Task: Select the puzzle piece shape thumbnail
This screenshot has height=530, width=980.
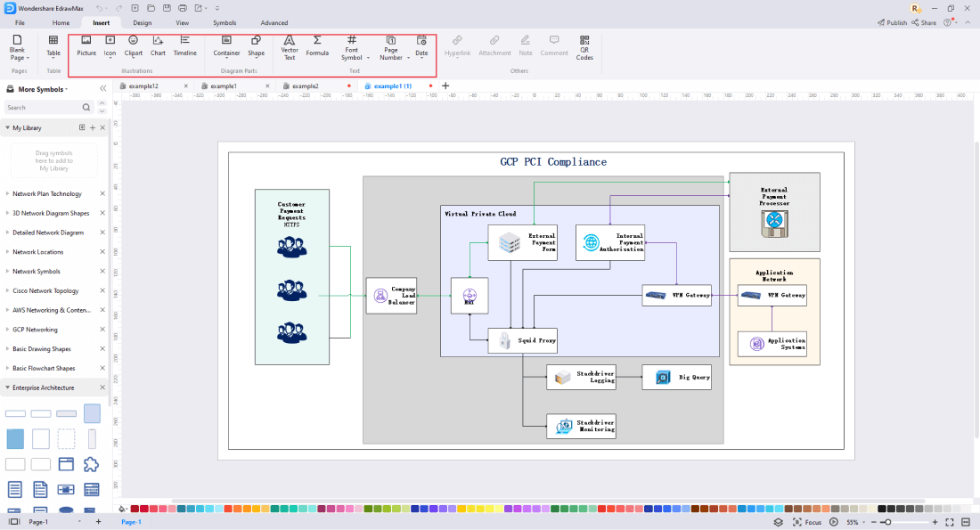Action: [x=91, y=464]
